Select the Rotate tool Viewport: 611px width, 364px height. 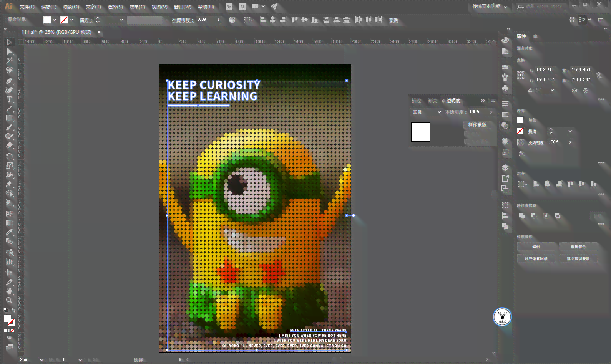point(10,156)
